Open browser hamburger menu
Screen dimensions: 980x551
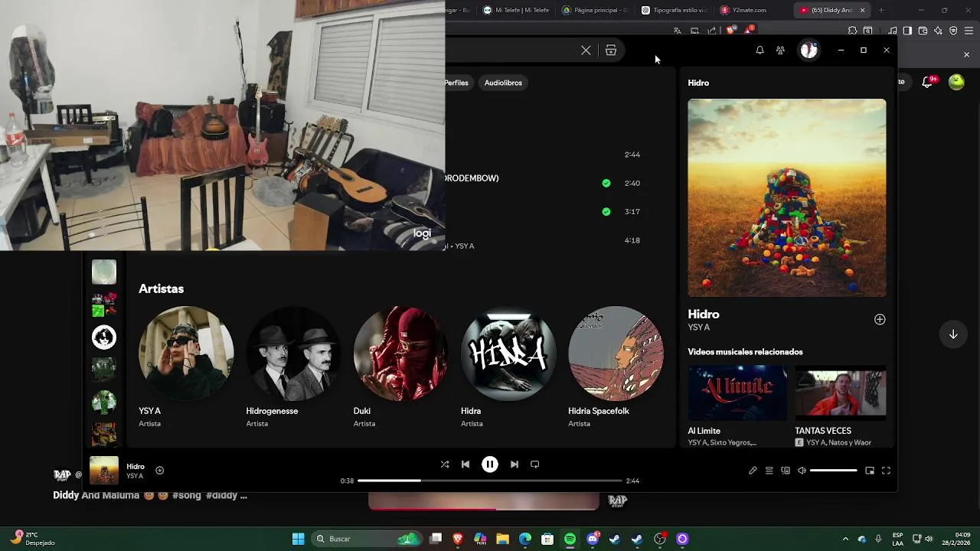(969, 31)
